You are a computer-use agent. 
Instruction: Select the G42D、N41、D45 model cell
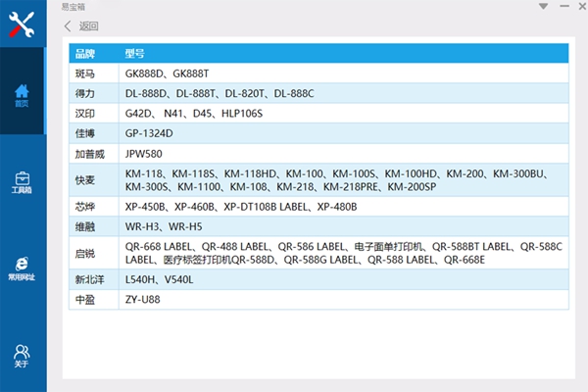click(344, 114)
